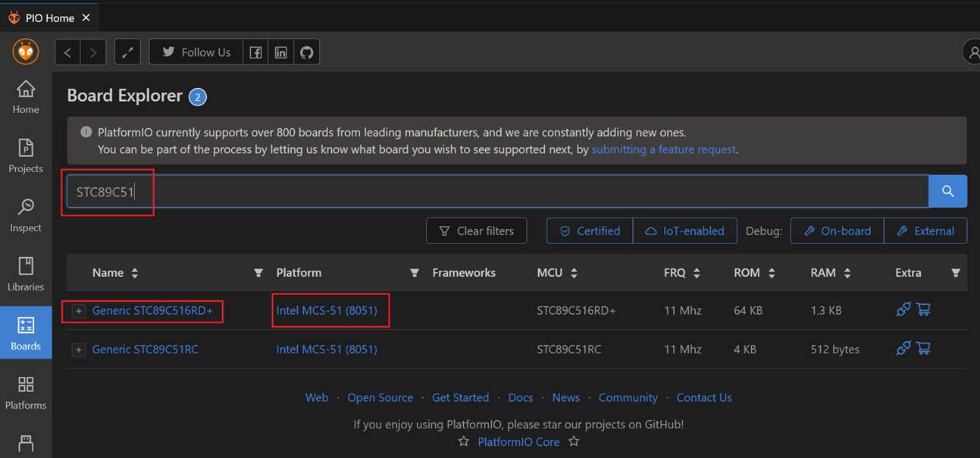Sort by Name column arrows
Viewport: 980px width, 458px height.
tap(135, 273)
